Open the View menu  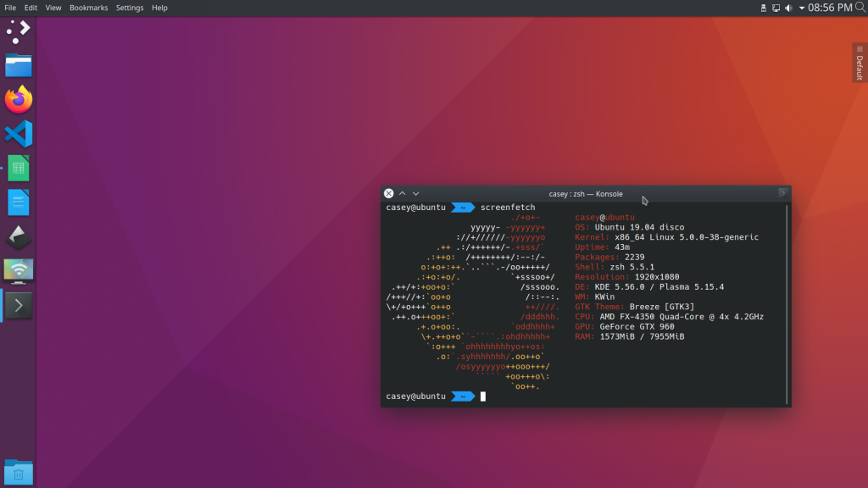click(x=53, y=8)
